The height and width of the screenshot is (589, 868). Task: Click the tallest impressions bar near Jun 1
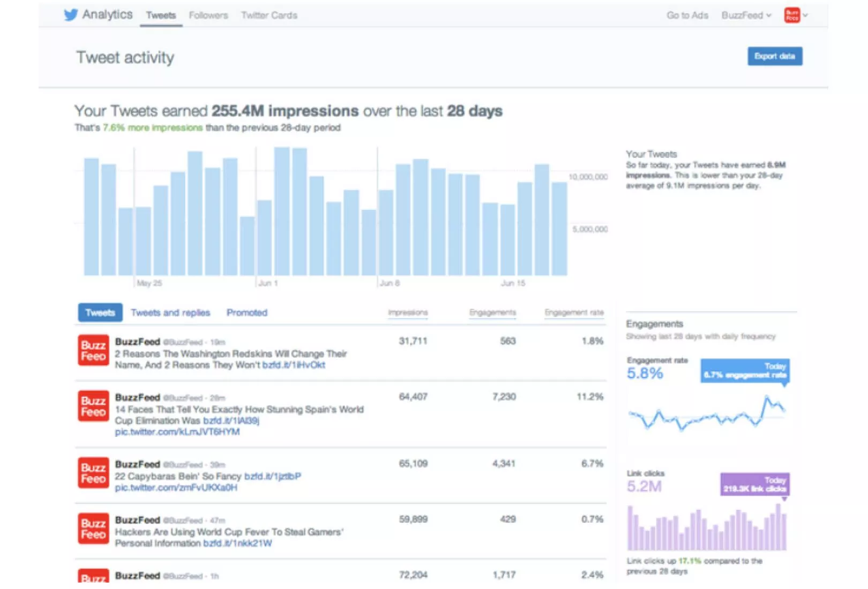[282, 212]
